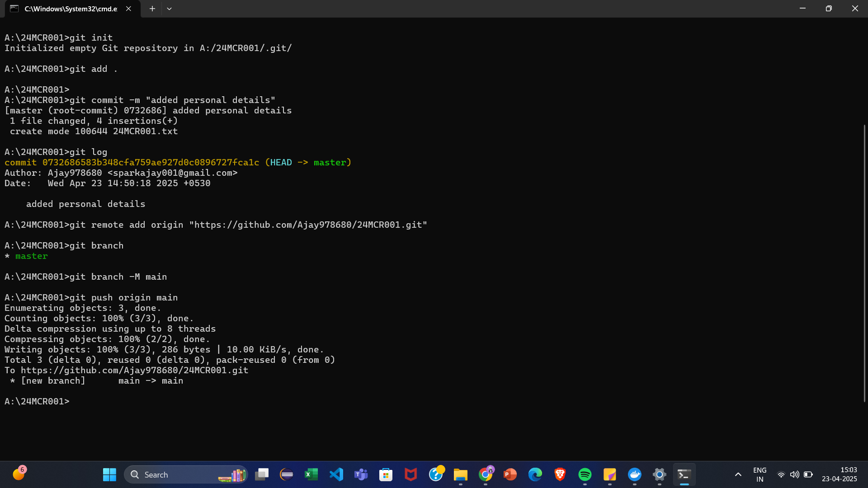The image size is (868, 488).
Task: Click the battery status icon
Action: point(808,474)
